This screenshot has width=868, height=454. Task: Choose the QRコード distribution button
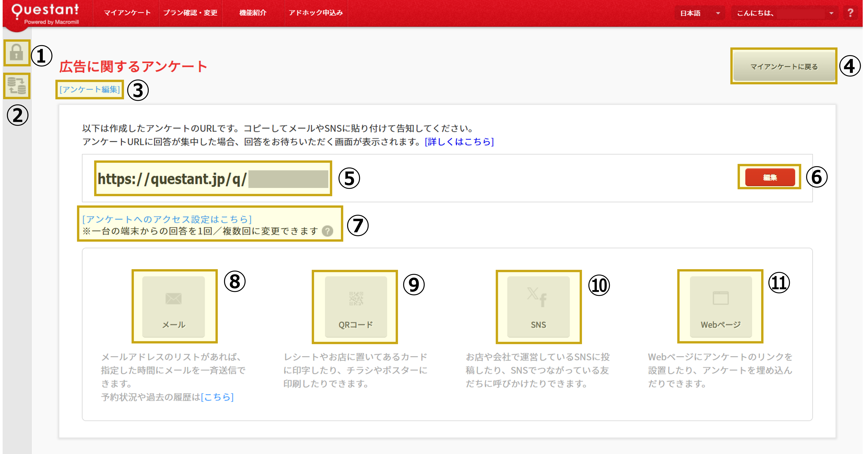click(356, 307)
